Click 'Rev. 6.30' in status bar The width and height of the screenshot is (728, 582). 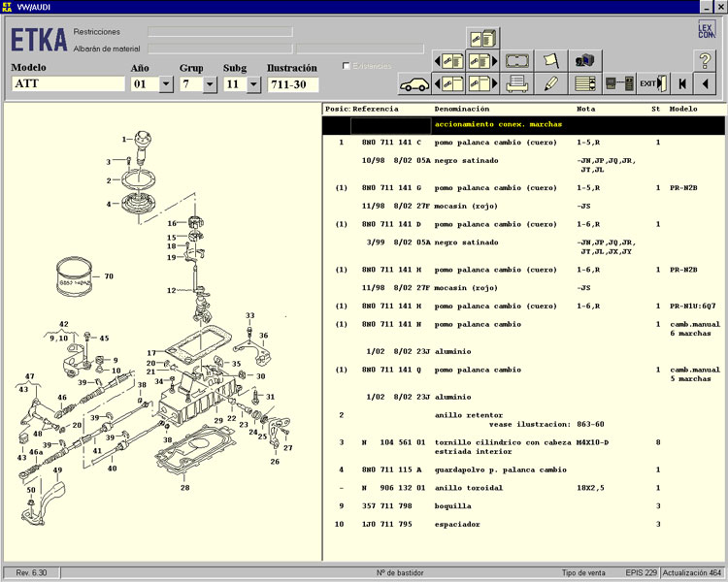[31, 572]
